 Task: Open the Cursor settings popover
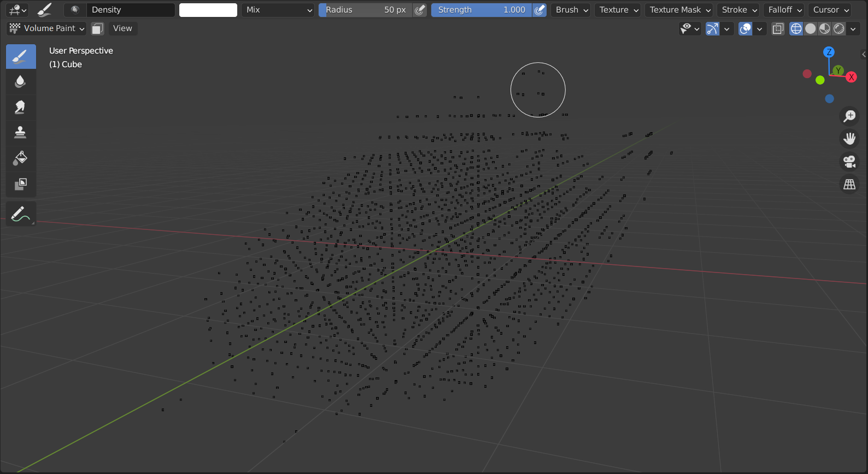(831, 10)
